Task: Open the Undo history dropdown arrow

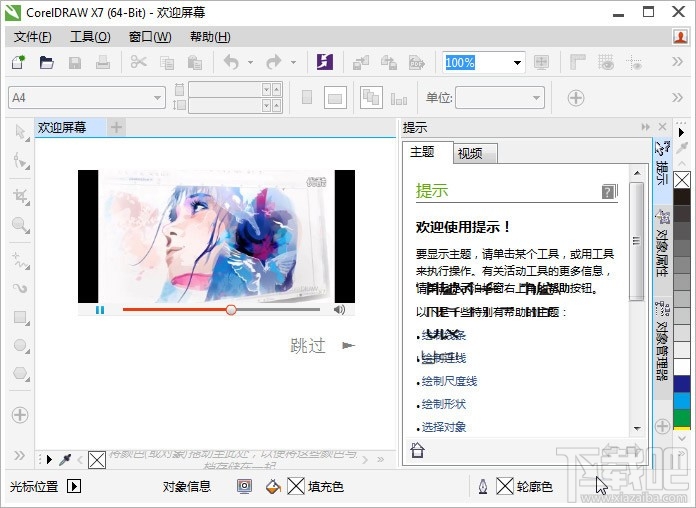Action: point(250,62)
